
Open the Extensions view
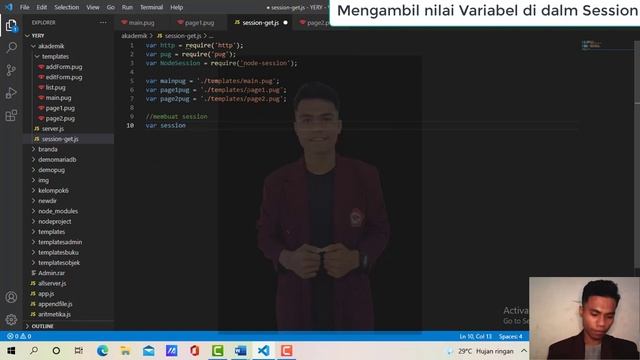click(11, 116)
